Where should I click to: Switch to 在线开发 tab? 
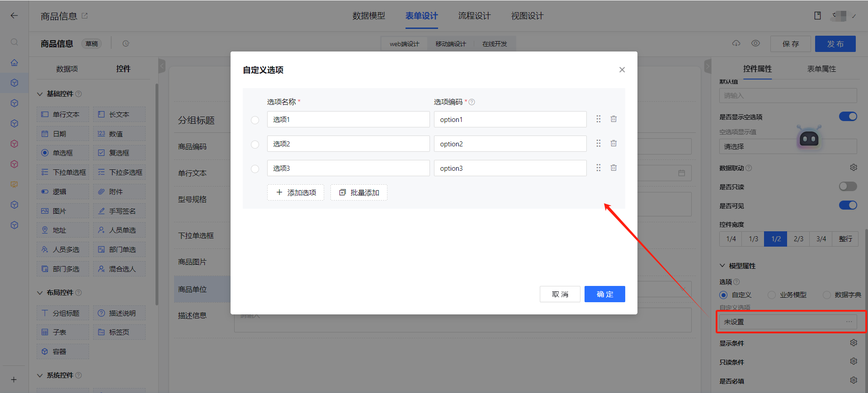495,44
